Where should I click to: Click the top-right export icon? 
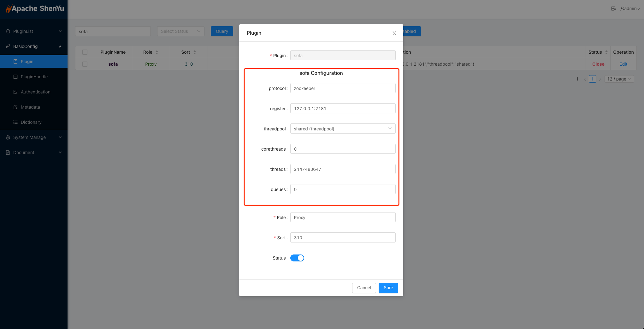613,9
